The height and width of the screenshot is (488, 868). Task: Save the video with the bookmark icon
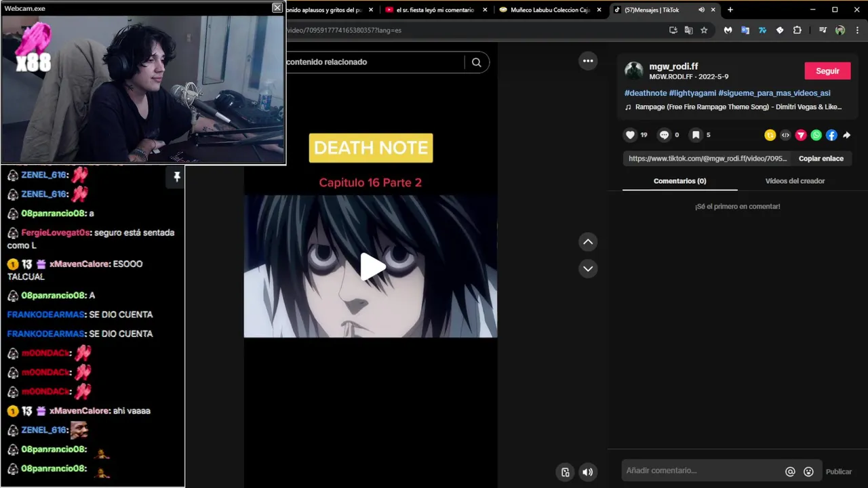point(695,135)
